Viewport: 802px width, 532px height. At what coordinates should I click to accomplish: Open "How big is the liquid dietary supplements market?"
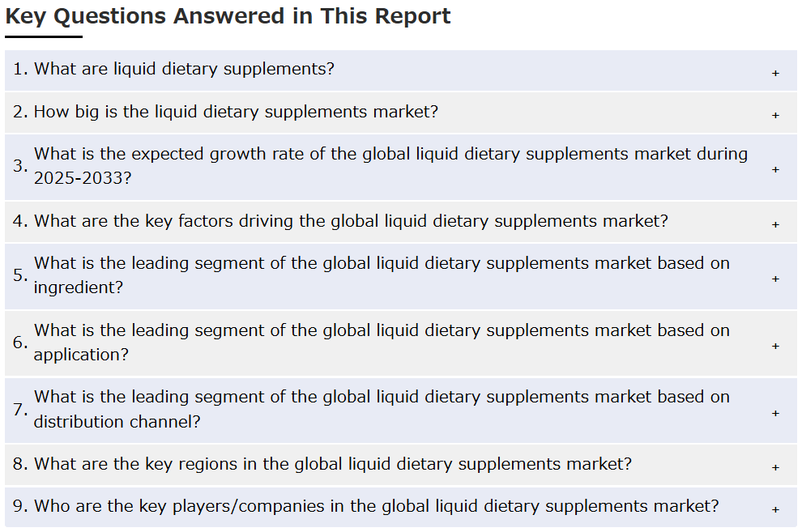[401, 113]
